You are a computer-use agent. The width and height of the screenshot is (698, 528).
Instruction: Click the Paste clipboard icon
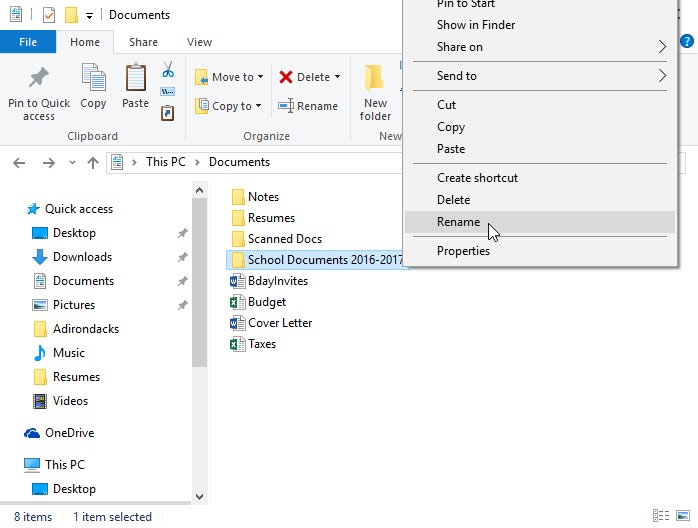click(x=135, y=77)
